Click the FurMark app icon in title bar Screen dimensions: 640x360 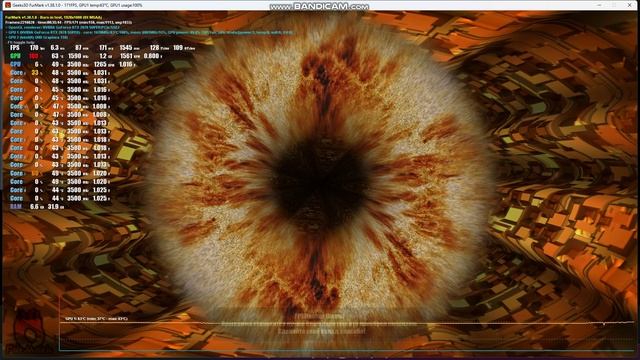click(8, 5)
